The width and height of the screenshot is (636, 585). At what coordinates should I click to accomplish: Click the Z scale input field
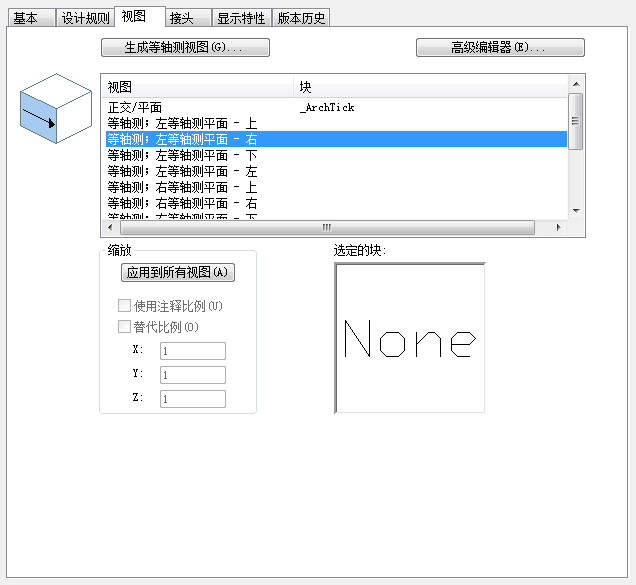click(x=193, y=399)
